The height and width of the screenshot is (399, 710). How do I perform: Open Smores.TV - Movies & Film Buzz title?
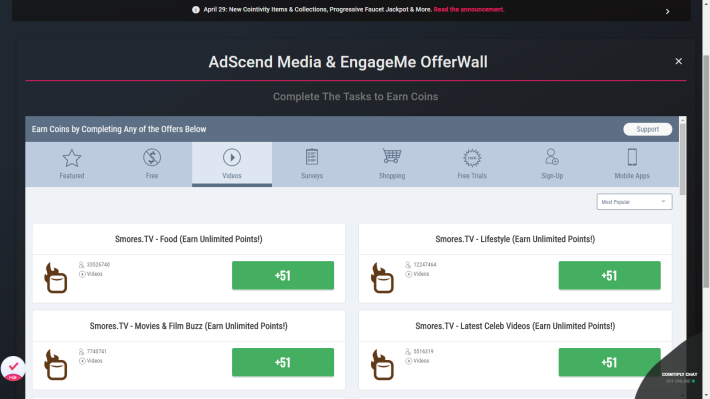click(x=188, y=326)
